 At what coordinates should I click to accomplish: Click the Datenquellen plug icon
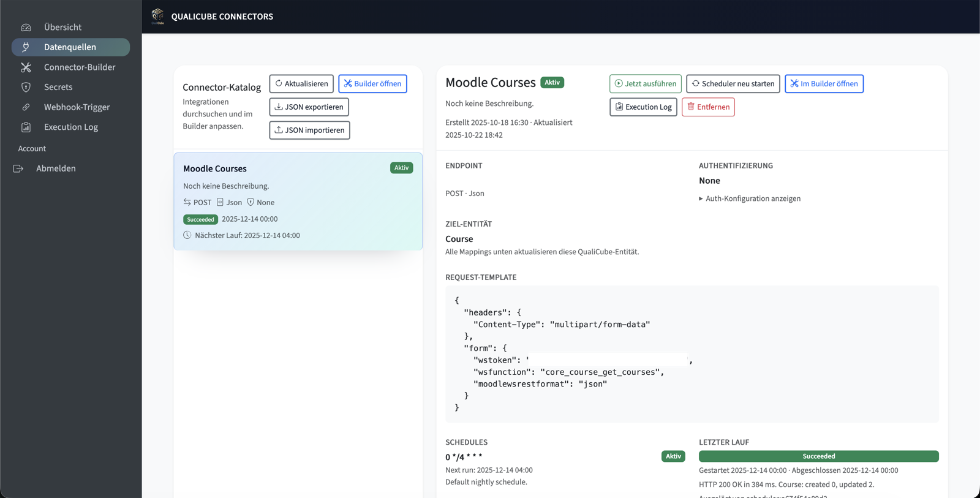(26, 47)
